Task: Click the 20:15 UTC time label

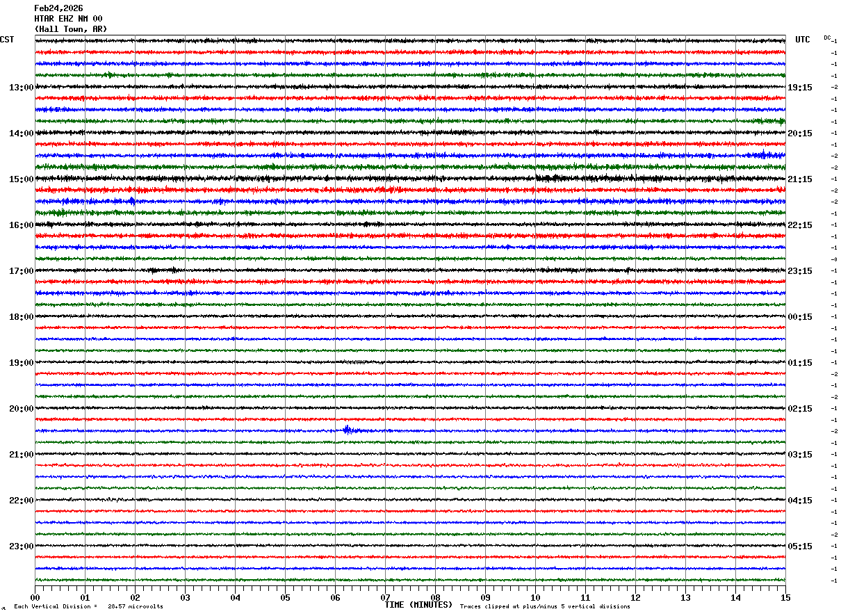Action: tap(800, 133)
